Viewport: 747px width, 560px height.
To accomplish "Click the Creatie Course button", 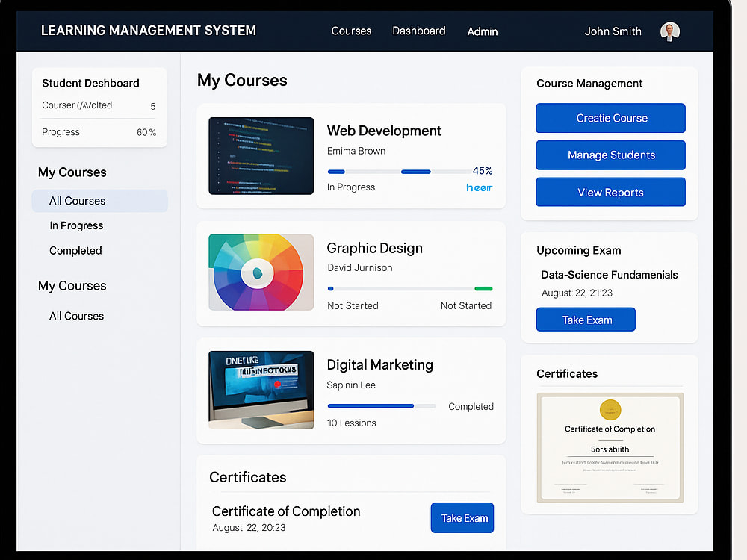I will pyautogui.click(x=610, y=118).
